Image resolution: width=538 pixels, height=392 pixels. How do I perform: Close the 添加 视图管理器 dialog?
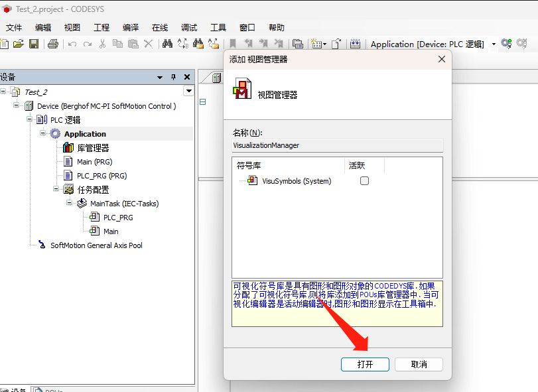click(442, 59)
